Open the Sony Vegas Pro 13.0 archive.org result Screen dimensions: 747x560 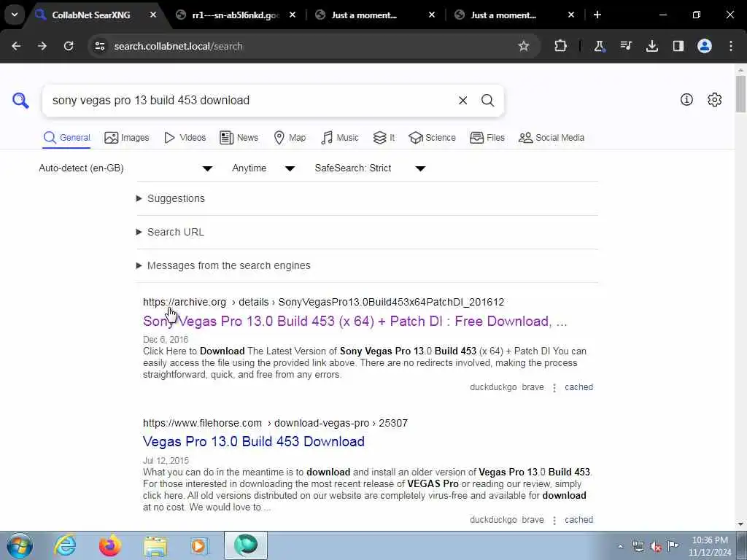tap(355, 322)
